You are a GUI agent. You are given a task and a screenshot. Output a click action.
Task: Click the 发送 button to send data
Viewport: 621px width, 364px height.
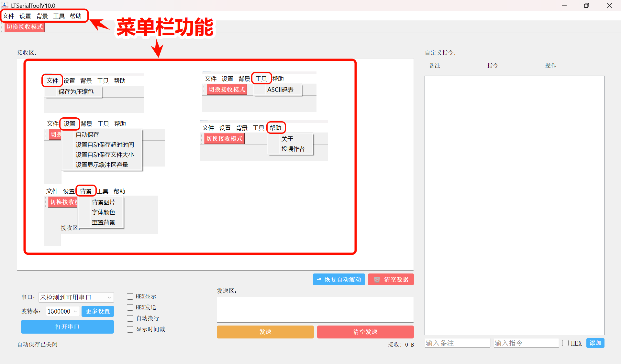(265, 332)
